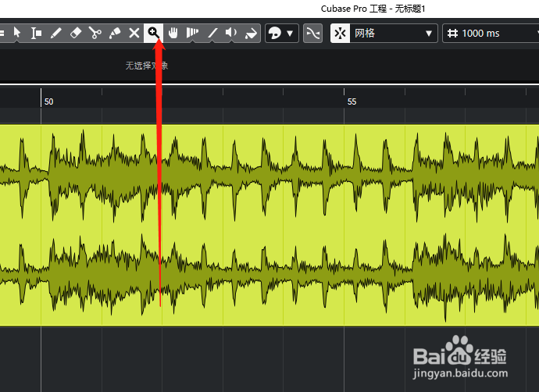539x392 pixels.
Task: Open the 1000 ms grid type dropdown
Action: coord(491,33)
